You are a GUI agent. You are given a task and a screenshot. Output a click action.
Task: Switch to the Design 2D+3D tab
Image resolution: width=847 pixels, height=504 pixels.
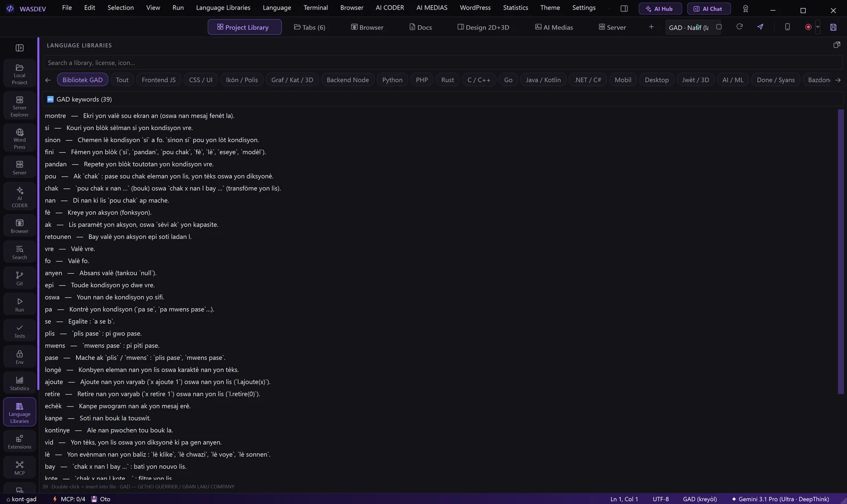483,27
